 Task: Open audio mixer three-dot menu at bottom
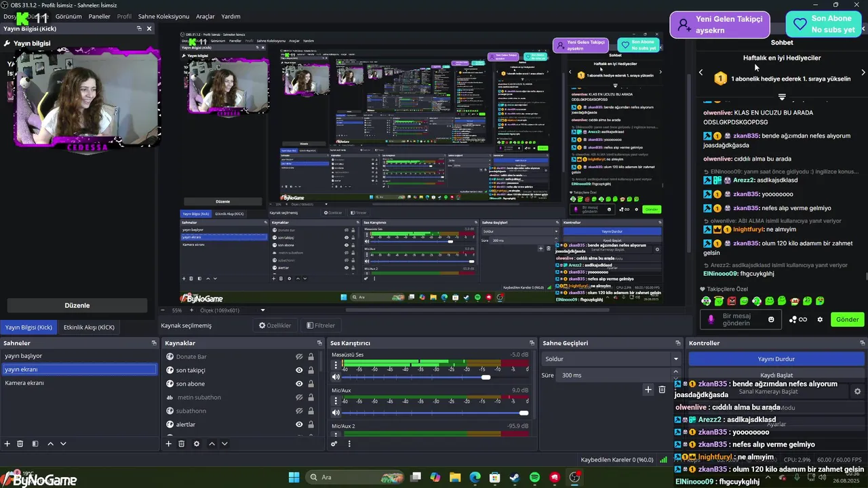coord(349,444)
